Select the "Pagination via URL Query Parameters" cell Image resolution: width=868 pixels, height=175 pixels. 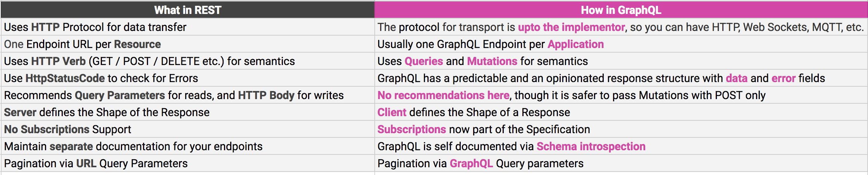tap(96, 163)
